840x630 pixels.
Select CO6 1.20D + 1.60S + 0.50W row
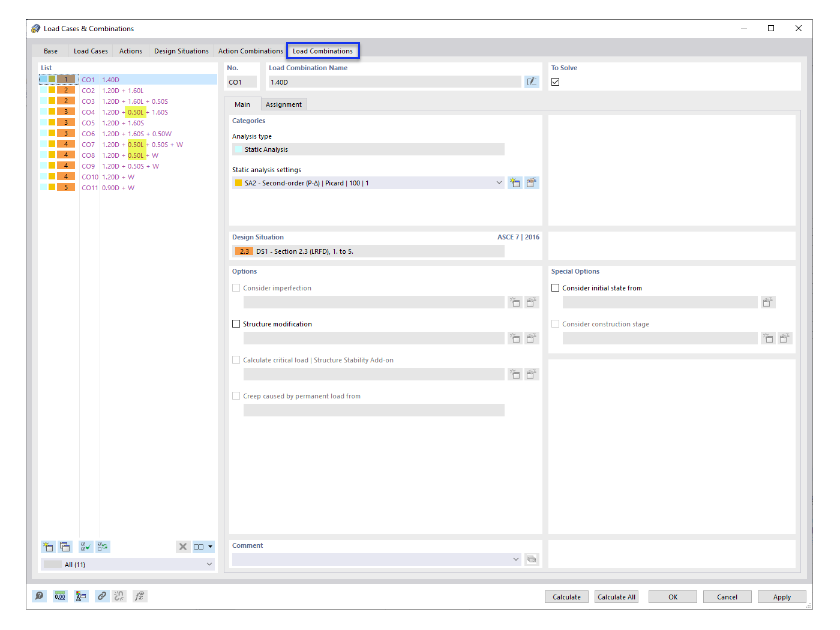click(x=128, y=134)
